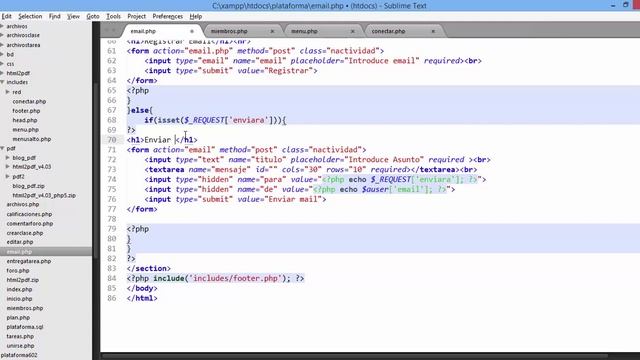Collapse the pdf folder

[x=2, y=148]
